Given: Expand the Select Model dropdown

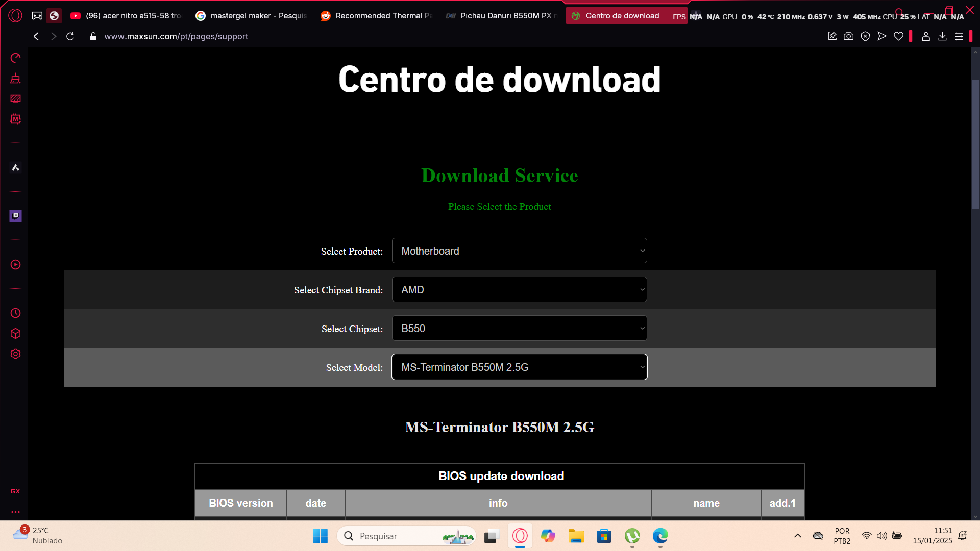Looking at the screenshot, I should tap(519, 367).
